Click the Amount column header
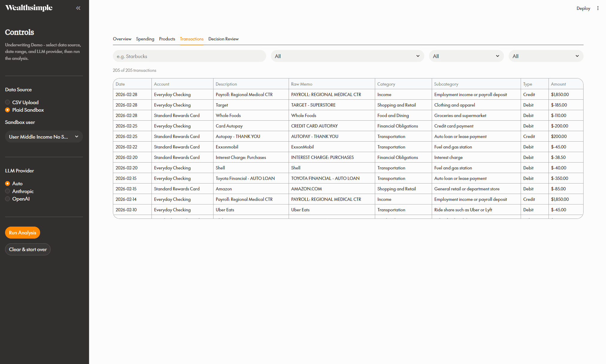This screenshot has width=606, height=364. (566, 84)
